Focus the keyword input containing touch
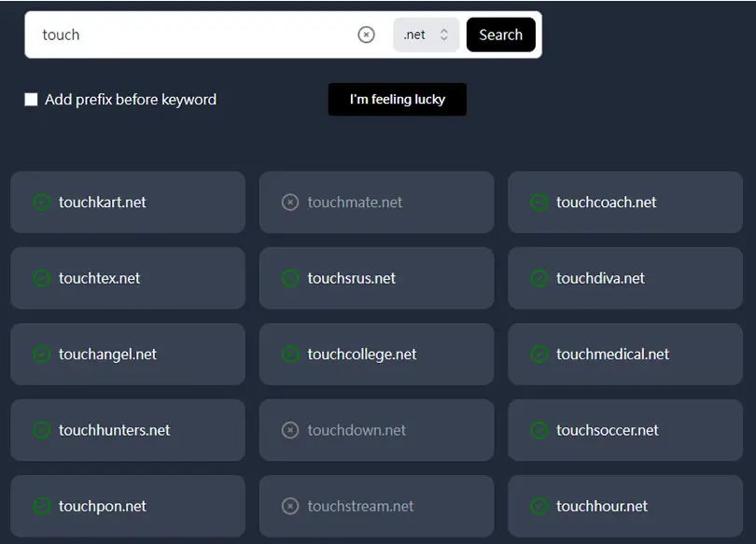The height and width of the screenshot is (544, 756). point(193,35)
